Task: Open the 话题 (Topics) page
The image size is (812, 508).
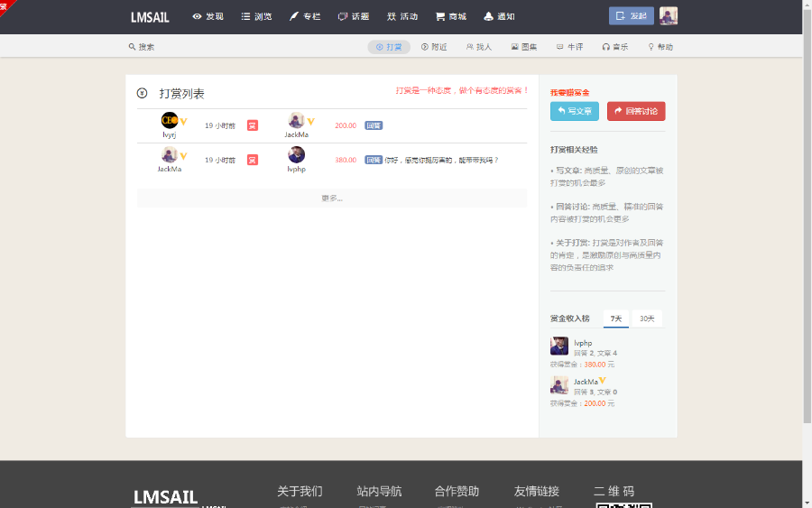Action: point(354,16)
